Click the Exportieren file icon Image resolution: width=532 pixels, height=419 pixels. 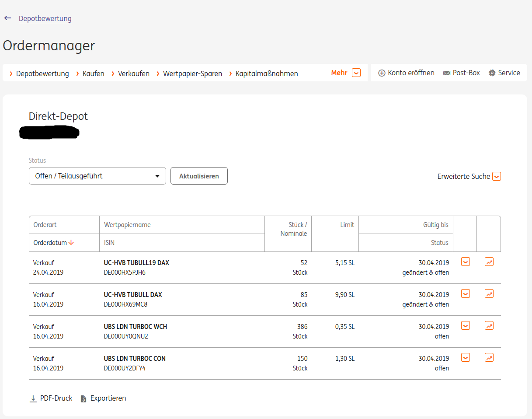[x=83, y=398]
